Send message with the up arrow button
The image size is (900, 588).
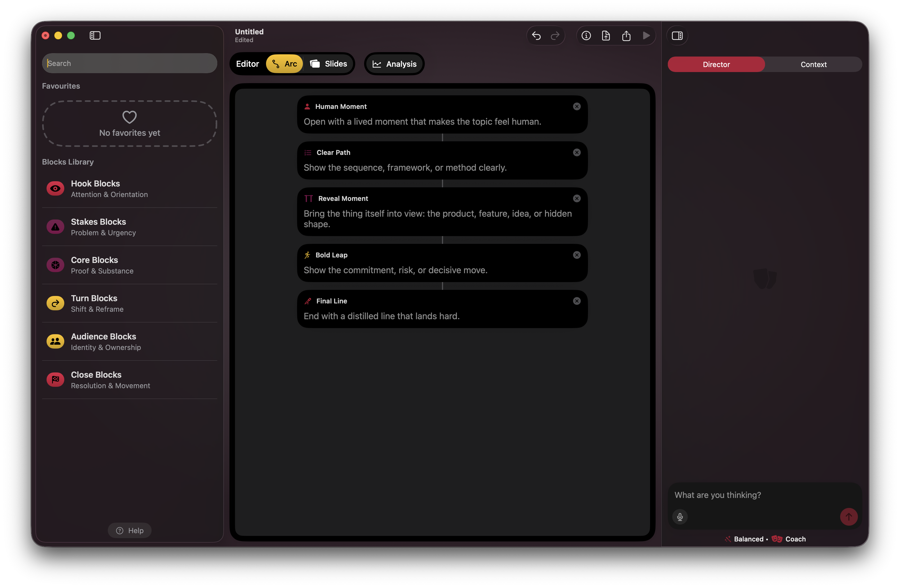848,517
